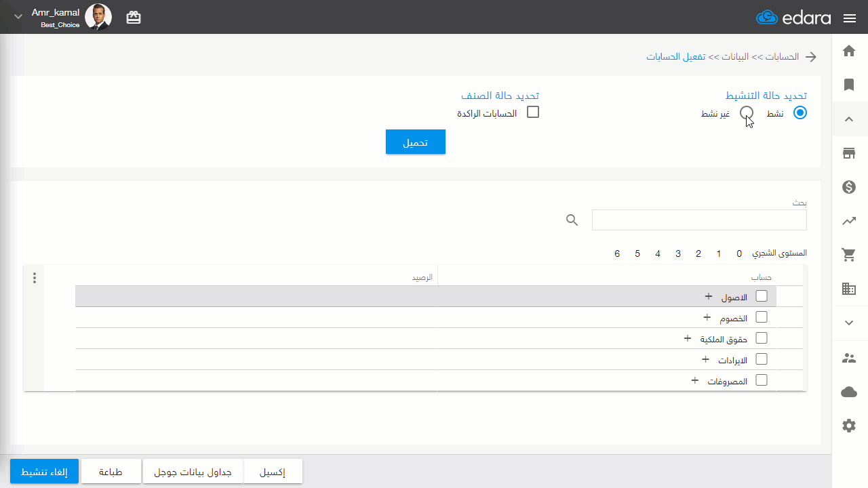Screen dimensions: 868x488
Task: Click the طباعة print button
Action: [x=111, y=472]
